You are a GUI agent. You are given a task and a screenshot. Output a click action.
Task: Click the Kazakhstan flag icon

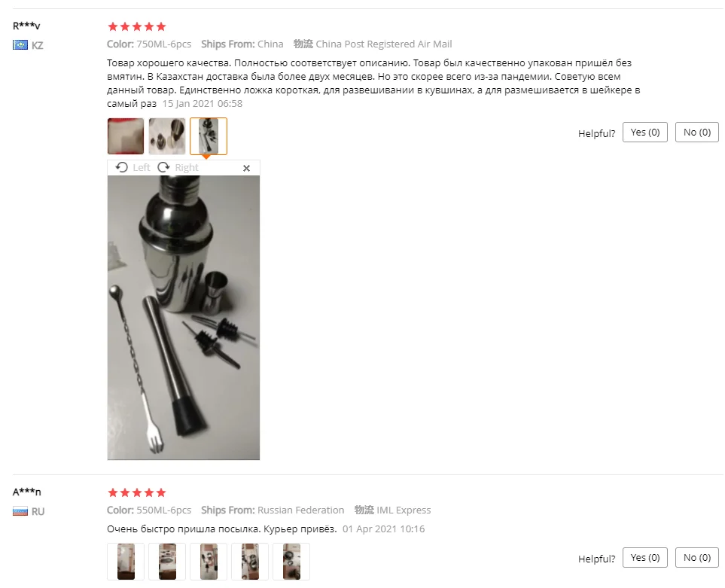coord(20,45)
